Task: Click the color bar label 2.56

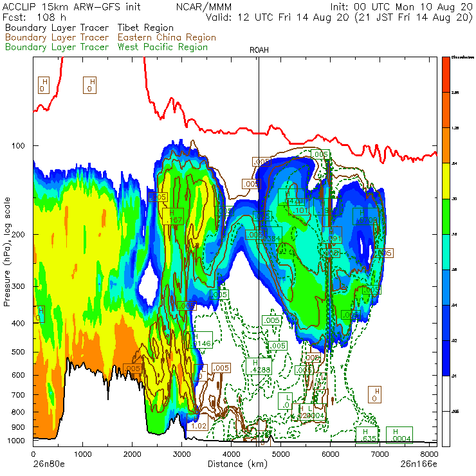Action: (454, 93)
